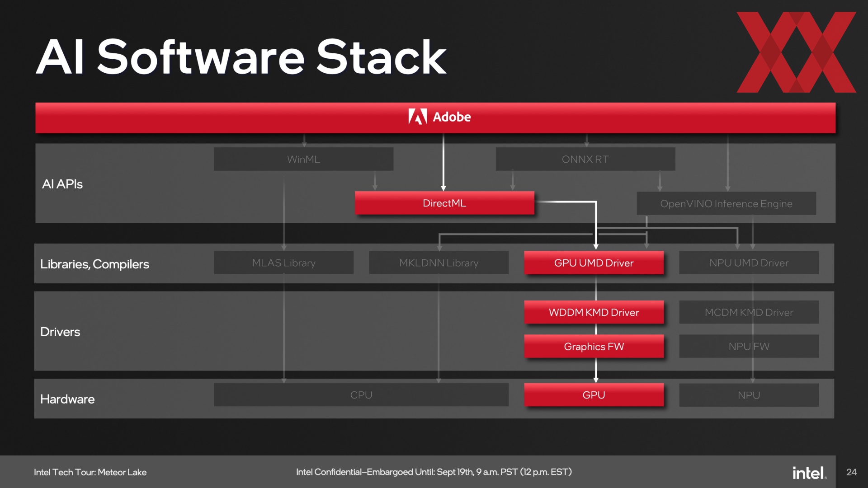The width and height of the screenshot is (868, 488).
Task: Click the NPU hardware box
Action: pyautogui.click(x=749, y=395)
